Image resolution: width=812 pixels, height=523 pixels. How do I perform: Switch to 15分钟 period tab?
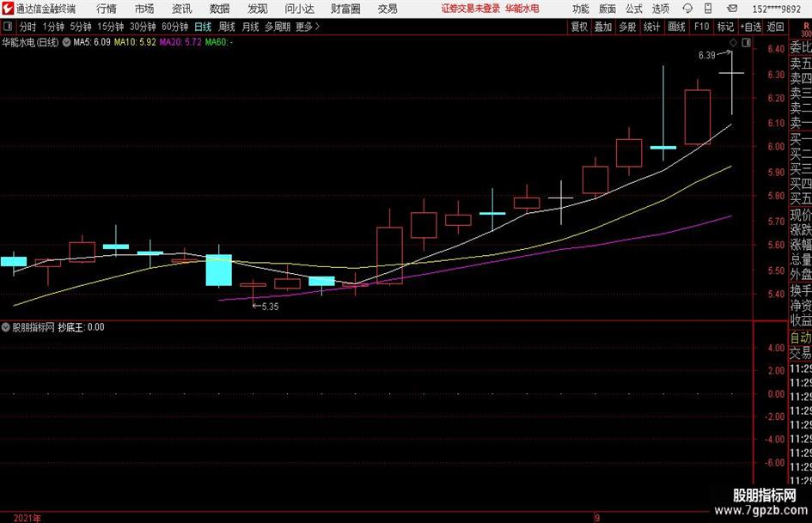click(111, 27)
